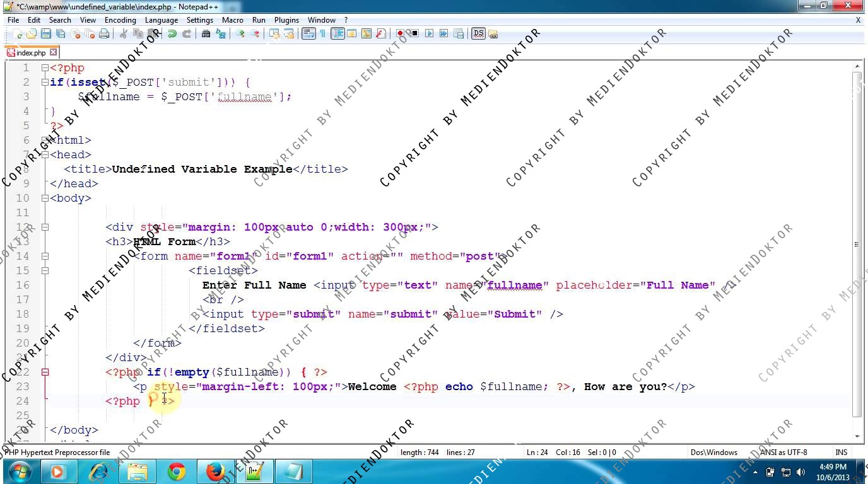Open Find with the binoculars icon
Screen dimensions: 868x484
coord(206,33)
